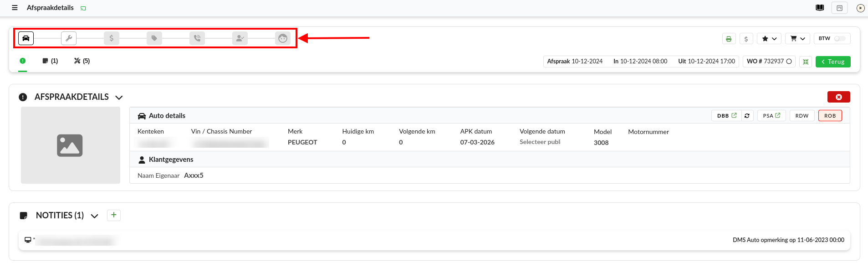Click the green collapse arrows icon
The width and height of the screenshot is (868, 263).
pyautogui.click(x=805, y=62)
